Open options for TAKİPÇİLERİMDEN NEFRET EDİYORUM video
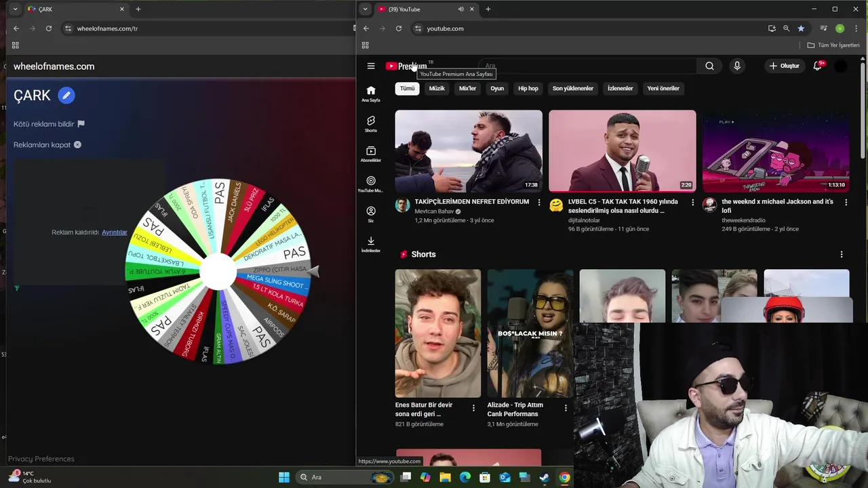The image size is (868, 488). click(539, 202)
